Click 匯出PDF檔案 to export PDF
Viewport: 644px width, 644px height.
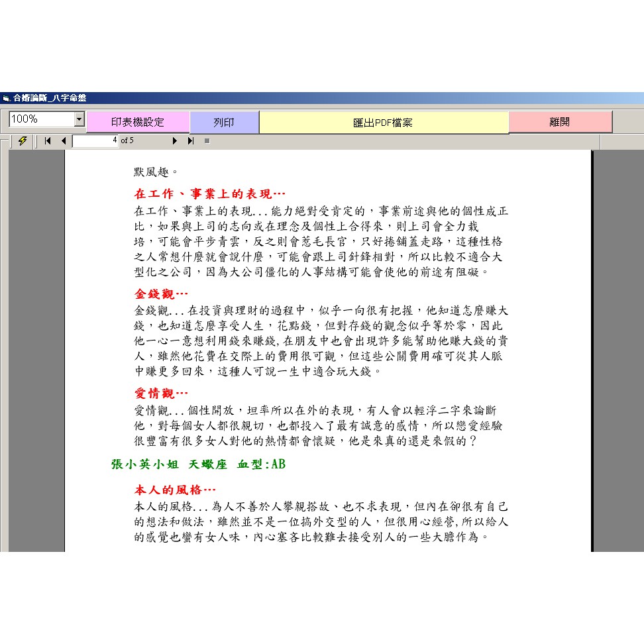pyautogui.click(x=383, y=123)
